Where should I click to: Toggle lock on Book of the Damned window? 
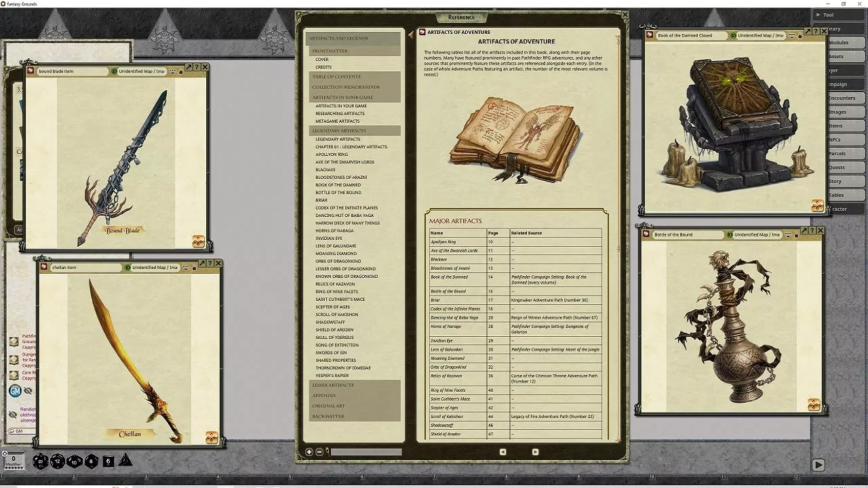coord(800,35)
